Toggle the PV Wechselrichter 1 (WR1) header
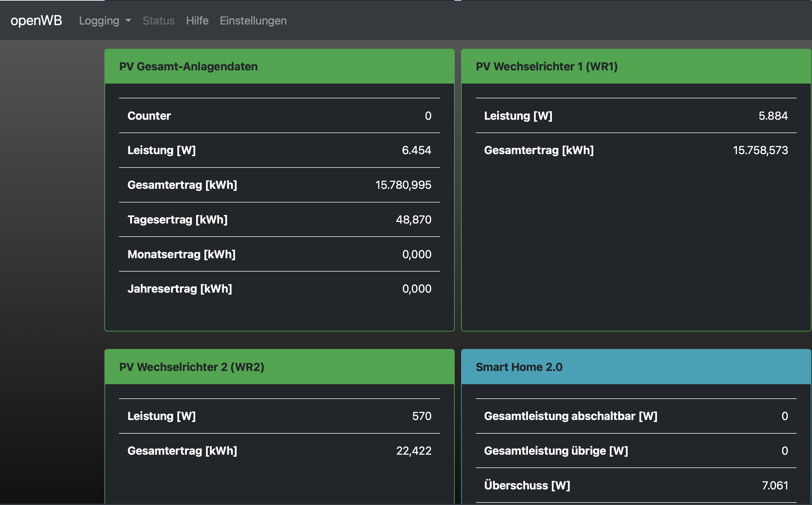This screenshot has height=505, width=812. (636, 67)
